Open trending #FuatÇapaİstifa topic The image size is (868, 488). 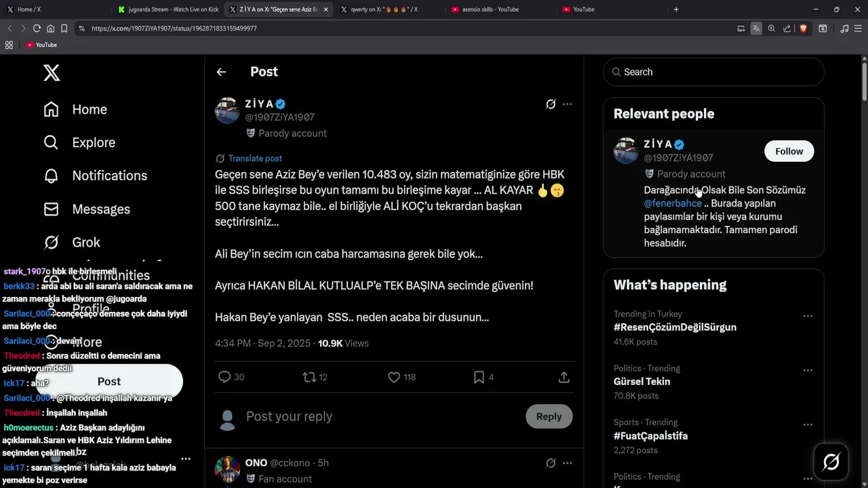[650, 436]
